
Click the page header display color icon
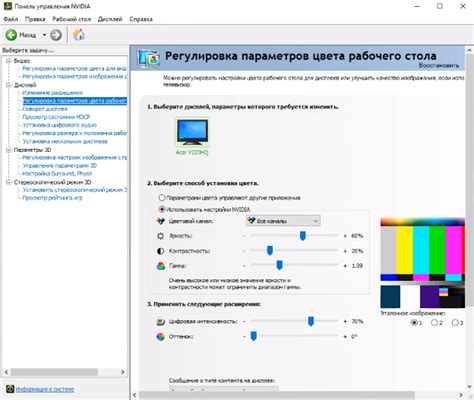coord(149,59)
